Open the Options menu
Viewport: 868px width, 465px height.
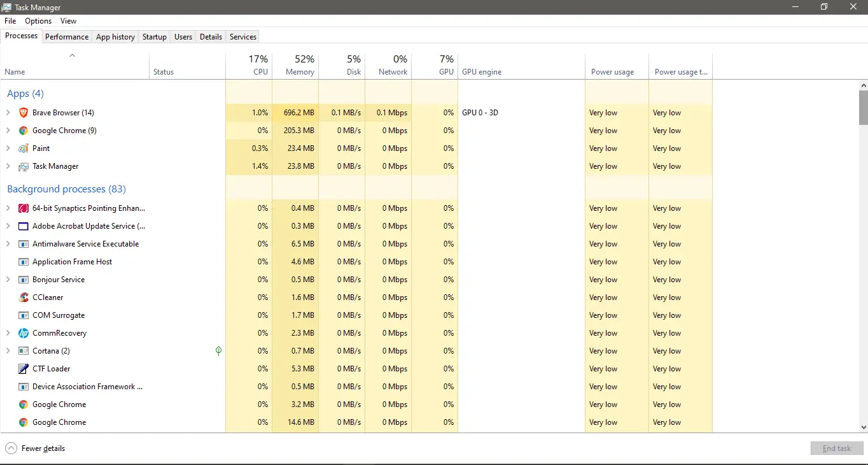point(38,21)
